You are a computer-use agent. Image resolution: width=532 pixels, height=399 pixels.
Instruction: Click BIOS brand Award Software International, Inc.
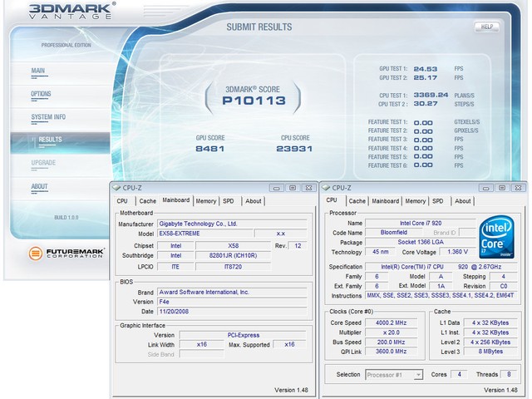232,292
